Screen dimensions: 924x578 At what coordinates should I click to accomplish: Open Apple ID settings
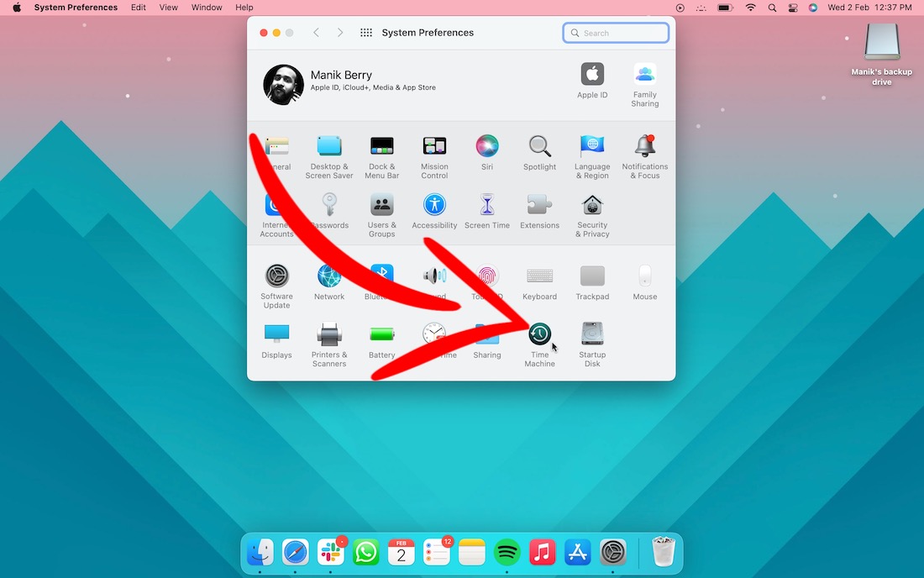[592, 74]
